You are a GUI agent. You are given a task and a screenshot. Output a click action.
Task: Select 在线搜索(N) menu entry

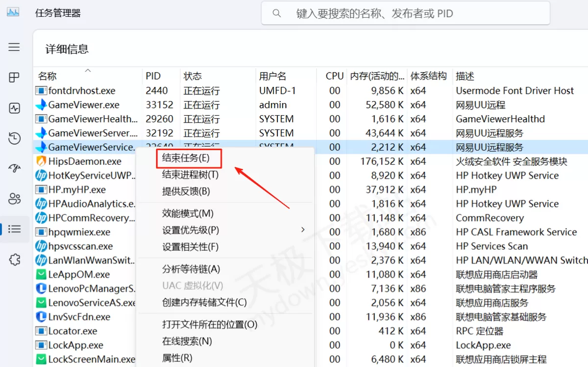187,341
